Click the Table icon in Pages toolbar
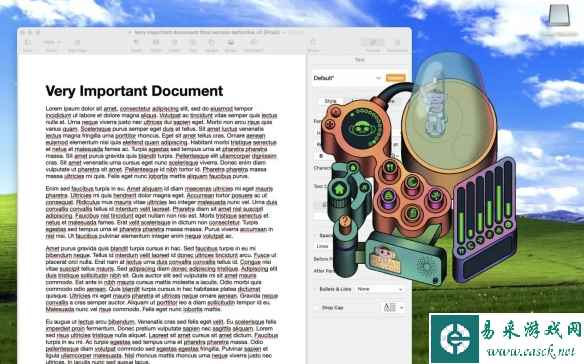This screenshot has width=584, height=364. pyautogui.click(x=156, y=45)
